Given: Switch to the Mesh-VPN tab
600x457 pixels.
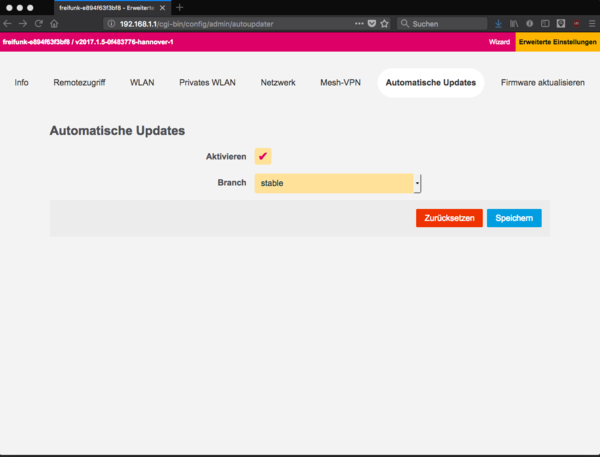Looking at the screenshot, I should pos(340,83).
